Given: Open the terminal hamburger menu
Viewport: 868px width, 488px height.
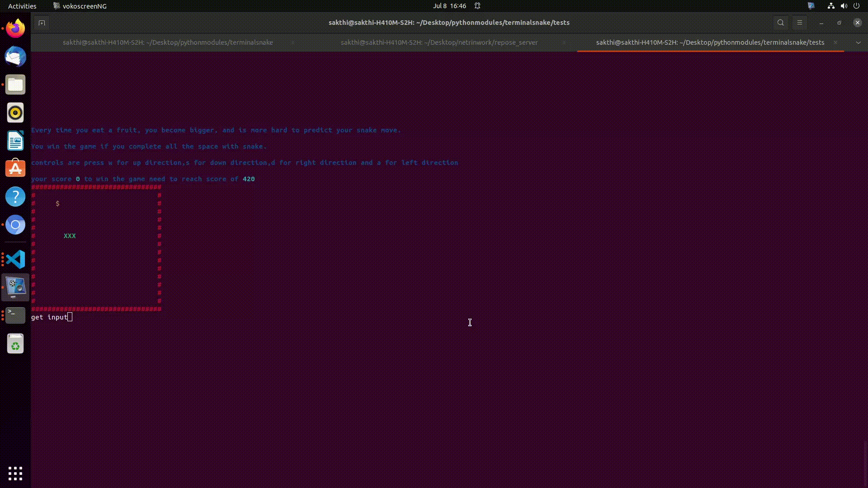Looking at the screenshot, I should click(x=799, y=23).
